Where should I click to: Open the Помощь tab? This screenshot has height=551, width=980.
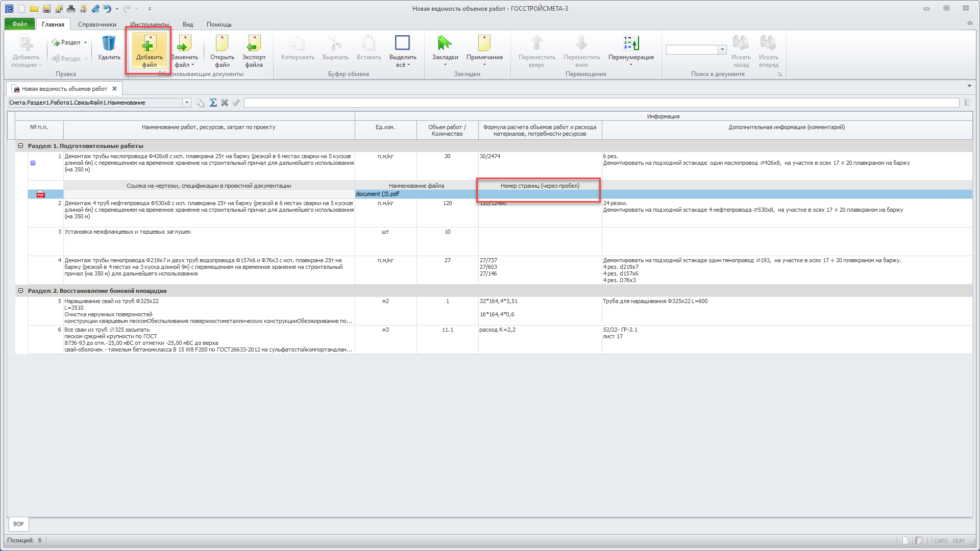point(219,24)
